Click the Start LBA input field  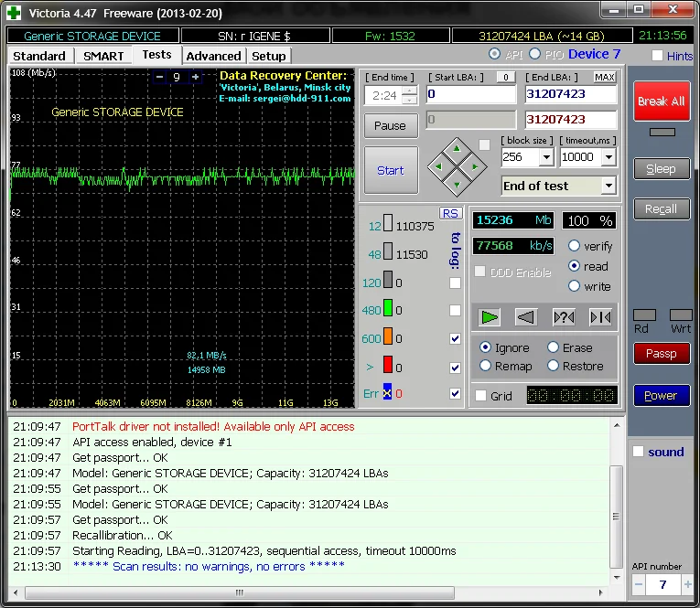[x=470, y=94]
